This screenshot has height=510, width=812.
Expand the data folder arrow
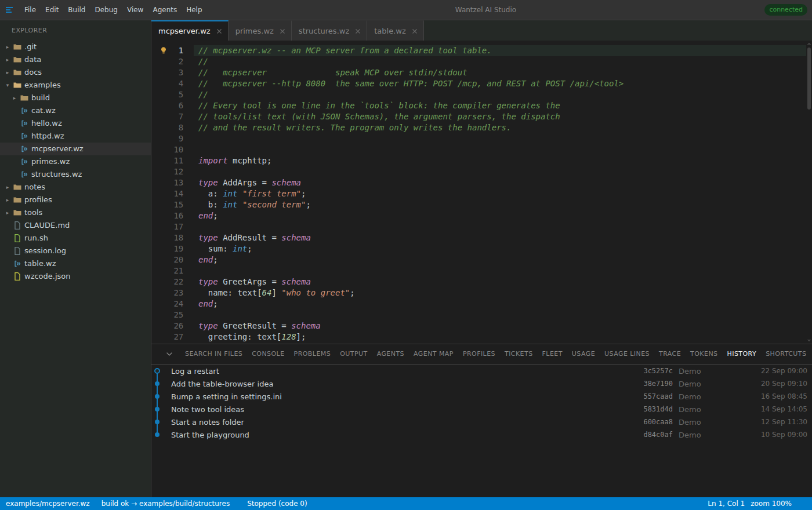tap(8, 60)
